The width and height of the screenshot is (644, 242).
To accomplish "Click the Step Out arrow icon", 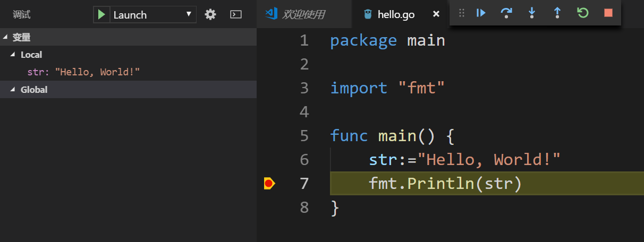I will click(x=557, y=13).
